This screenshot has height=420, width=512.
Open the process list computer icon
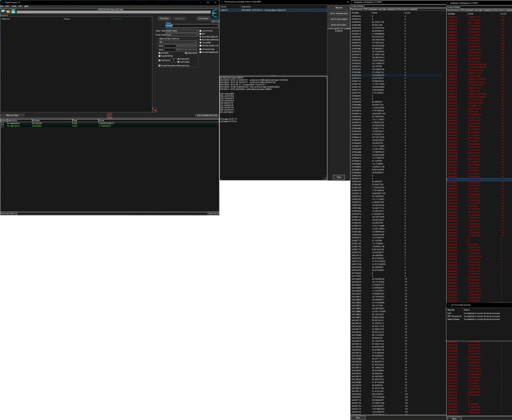(3, 11)
